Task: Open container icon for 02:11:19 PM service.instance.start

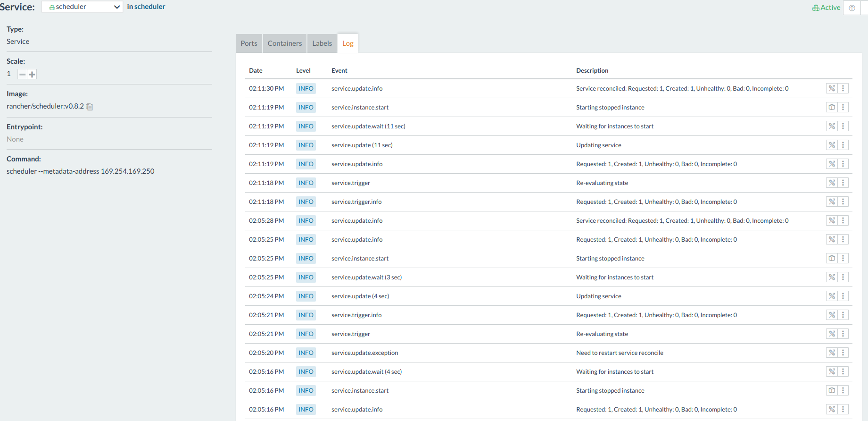Action: (x=832, y=107)
